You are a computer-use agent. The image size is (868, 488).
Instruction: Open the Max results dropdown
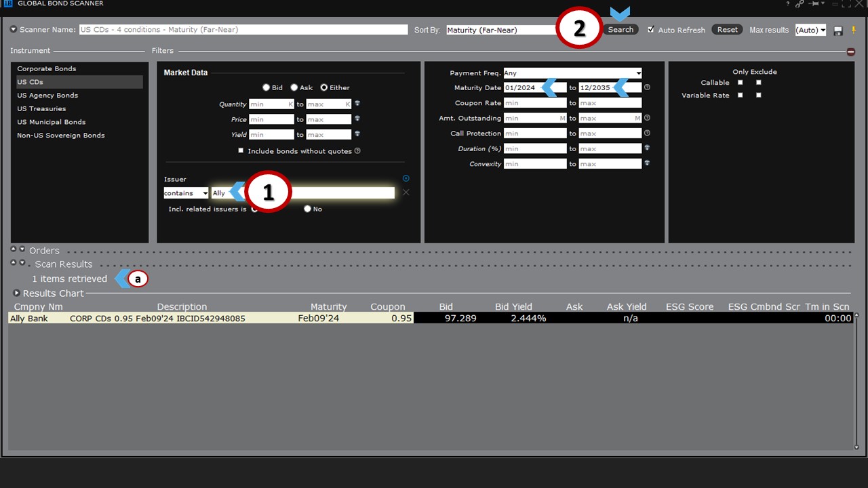810,30
